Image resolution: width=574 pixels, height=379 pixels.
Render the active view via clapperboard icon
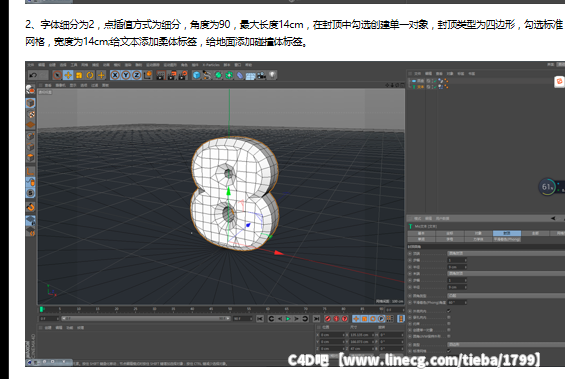[x=160, y=75]
